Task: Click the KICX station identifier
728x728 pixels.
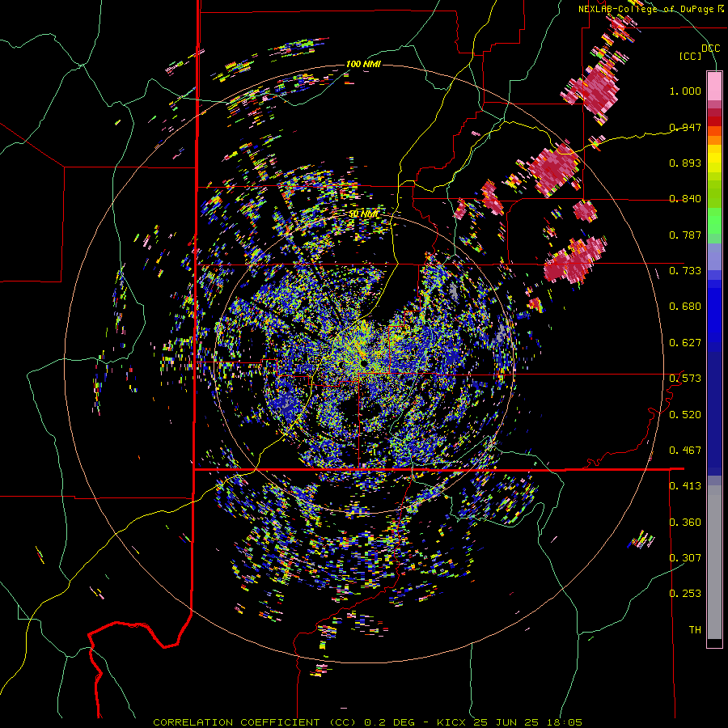Action: click(x=451, y=722)
